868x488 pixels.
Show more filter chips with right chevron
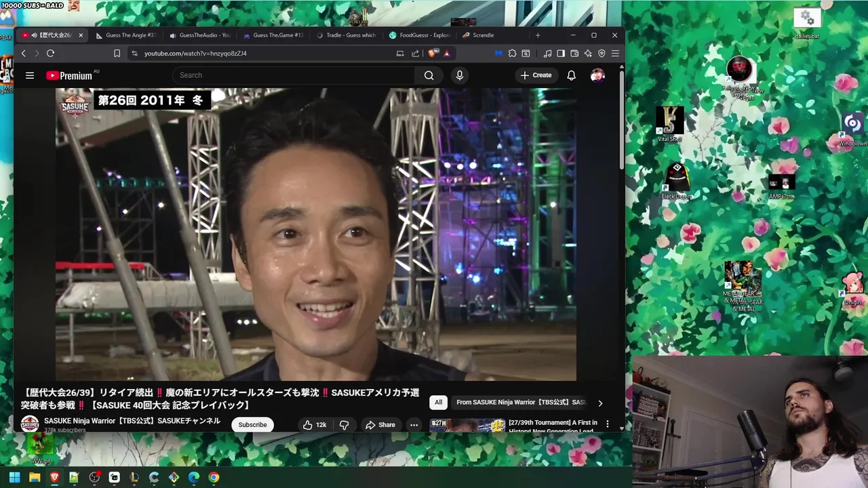pyautogui.click(x=600, y=403)
